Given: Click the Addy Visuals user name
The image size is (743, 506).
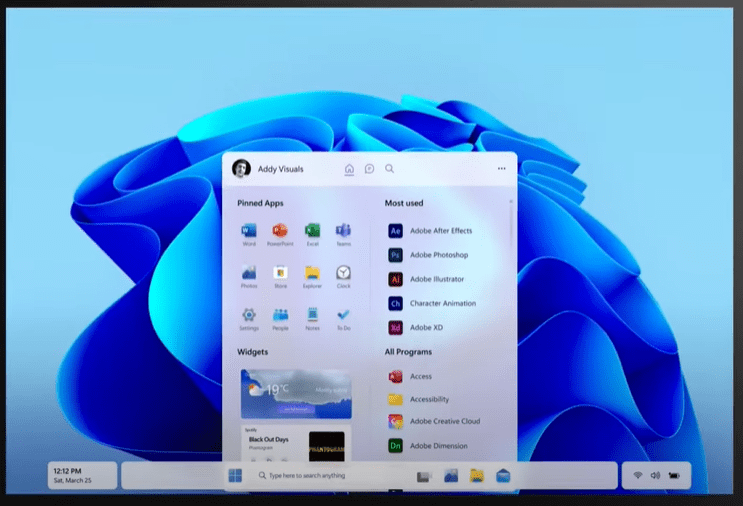Looking at the screenshot, I should (x=281, y=169).
